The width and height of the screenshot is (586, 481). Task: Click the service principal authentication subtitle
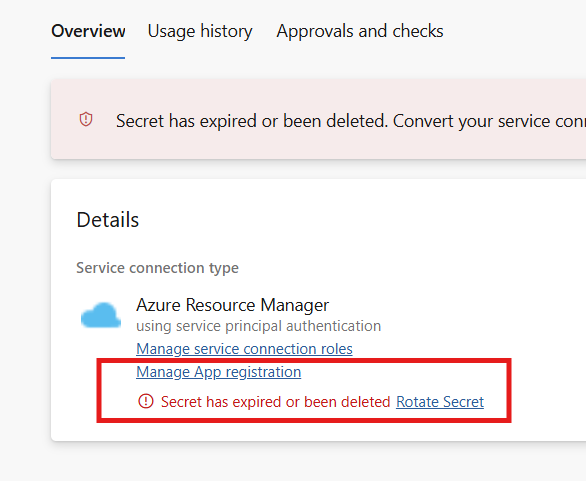(259, 326)
